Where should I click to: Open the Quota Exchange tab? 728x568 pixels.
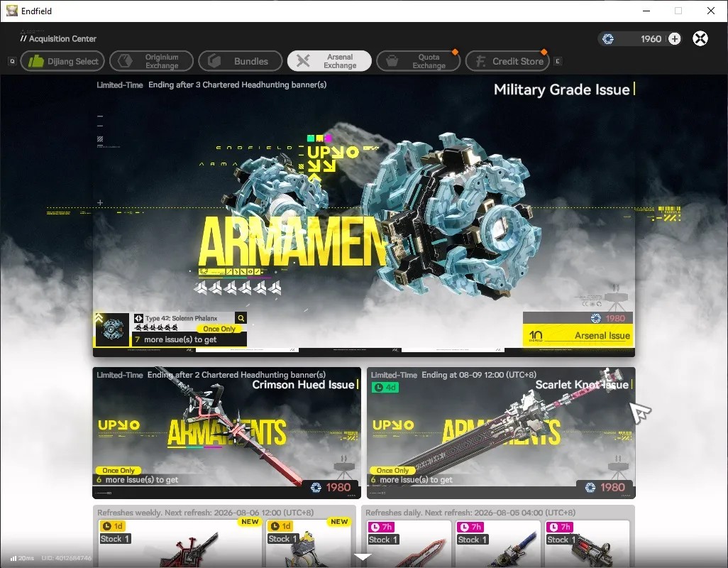pyautogui.click(x=418, y=61)
